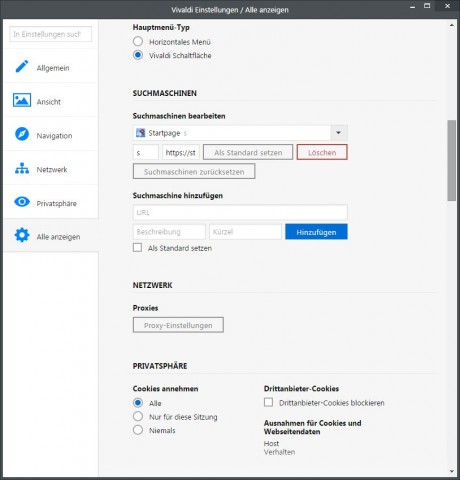This screenshot has height=480, width=460.
Task: Click the Verhalten label under cookie exceptions
Action: pyautogui.click(x=279, y=452)
